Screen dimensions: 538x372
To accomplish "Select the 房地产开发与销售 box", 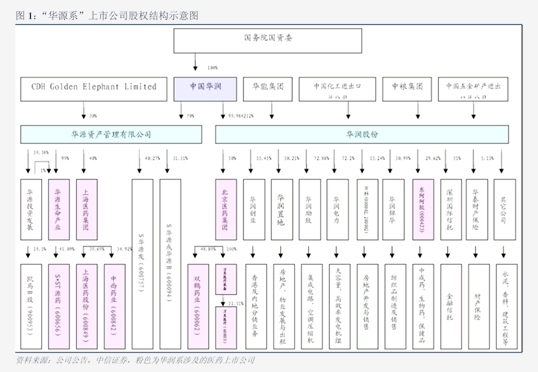I will [367, 306].
